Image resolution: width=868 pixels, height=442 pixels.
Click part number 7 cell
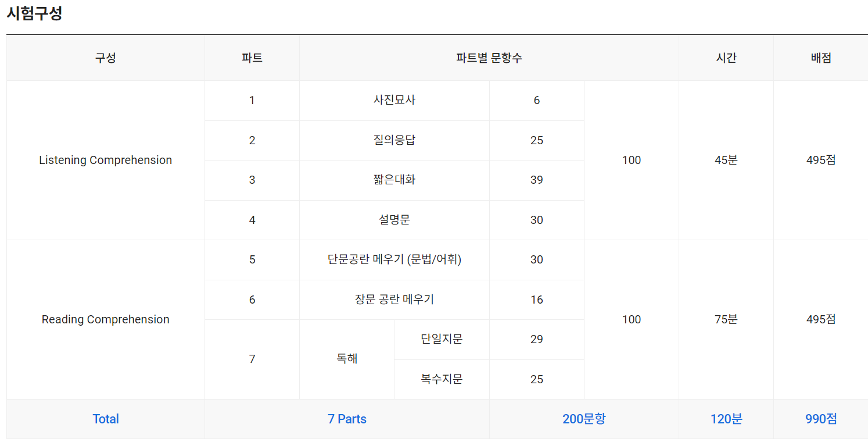pos(252,359)
